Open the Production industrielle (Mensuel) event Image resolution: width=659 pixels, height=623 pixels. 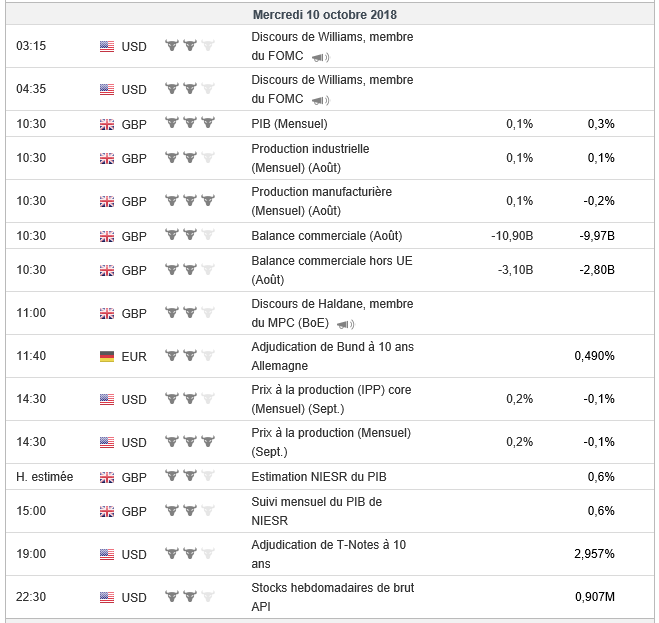click(310, 158)
